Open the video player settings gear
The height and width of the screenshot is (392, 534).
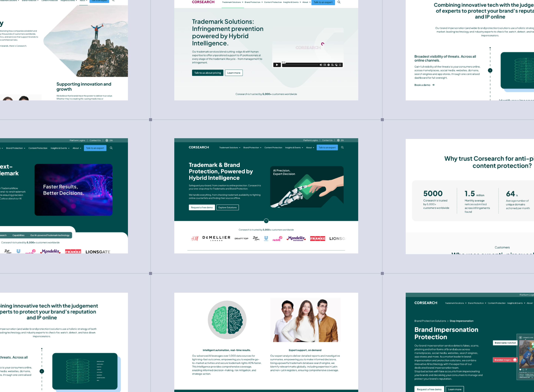pos(328,65)
